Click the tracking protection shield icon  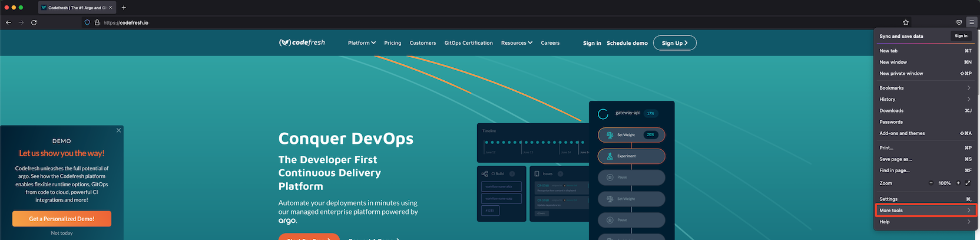[x=87, y=22]
